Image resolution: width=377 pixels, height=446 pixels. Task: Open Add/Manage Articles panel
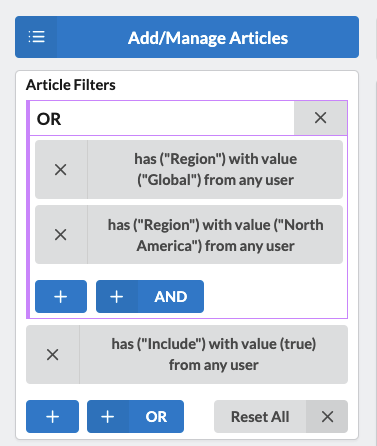[x=187, y=37]
